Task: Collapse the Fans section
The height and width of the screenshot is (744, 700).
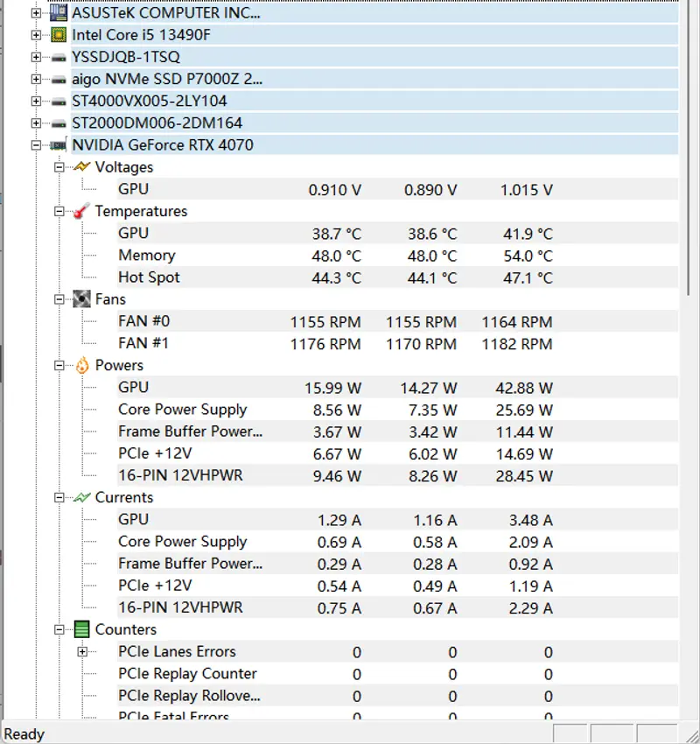Action: (59, 299)
